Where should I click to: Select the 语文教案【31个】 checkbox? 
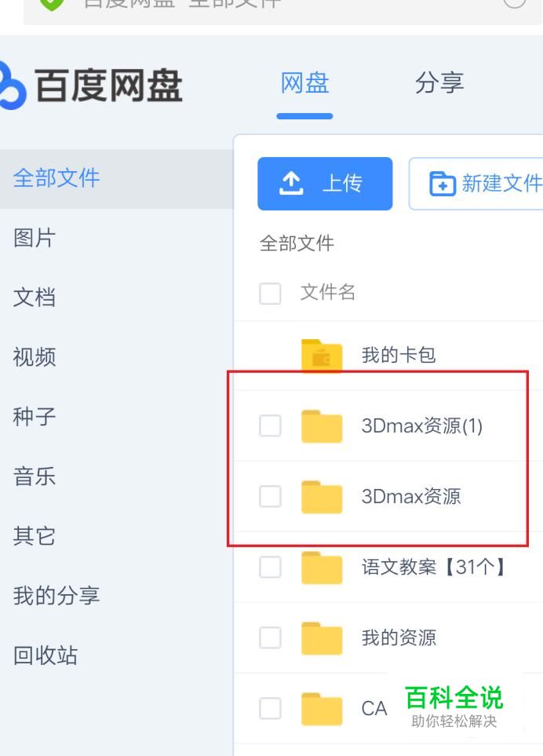pos(270,568)
